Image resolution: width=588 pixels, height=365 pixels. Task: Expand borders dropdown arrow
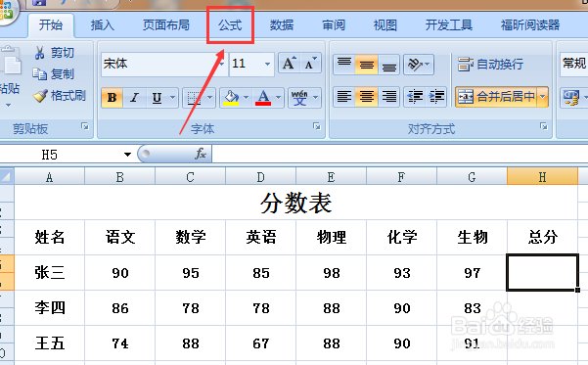click(x=209, y=98)
